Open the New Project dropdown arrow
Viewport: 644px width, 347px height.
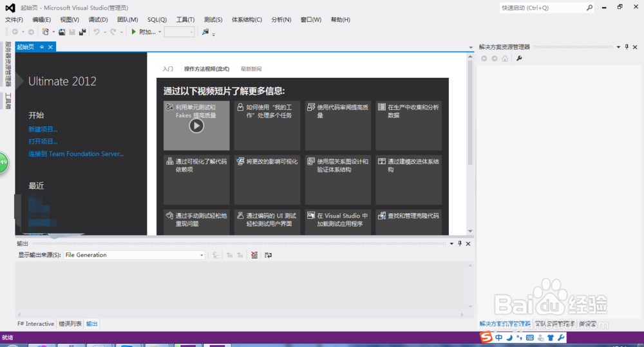point(53,32)
